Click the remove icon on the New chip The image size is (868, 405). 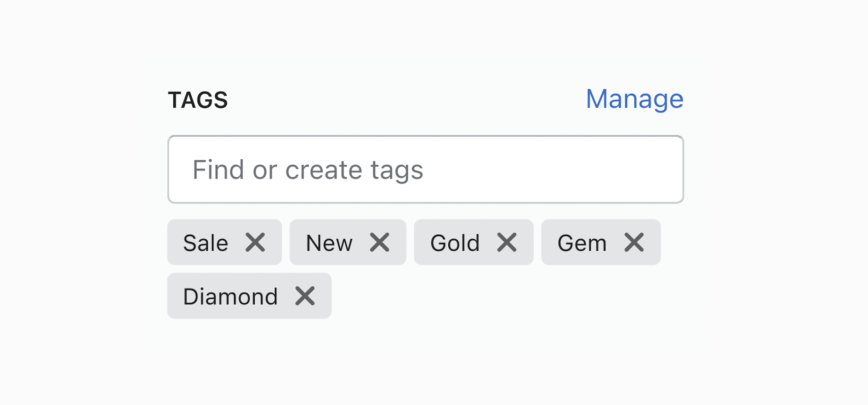coord(380,243)
